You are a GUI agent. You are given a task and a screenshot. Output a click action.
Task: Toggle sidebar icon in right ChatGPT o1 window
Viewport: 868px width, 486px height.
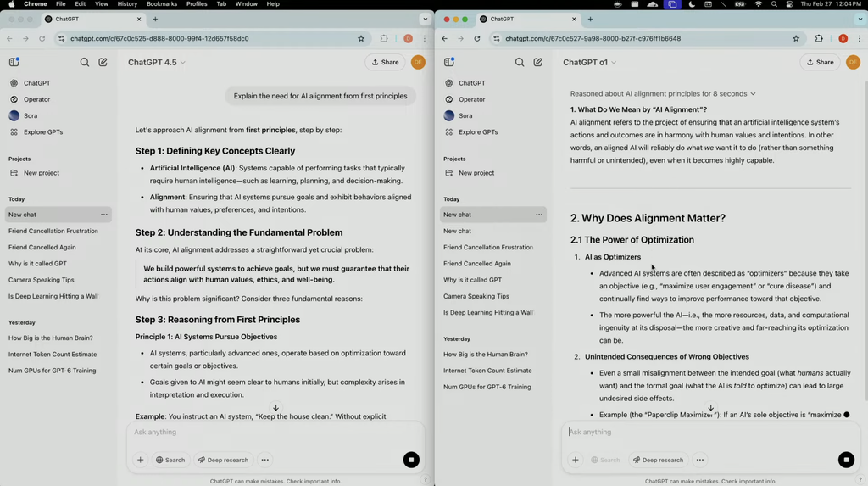click(449, 62)
